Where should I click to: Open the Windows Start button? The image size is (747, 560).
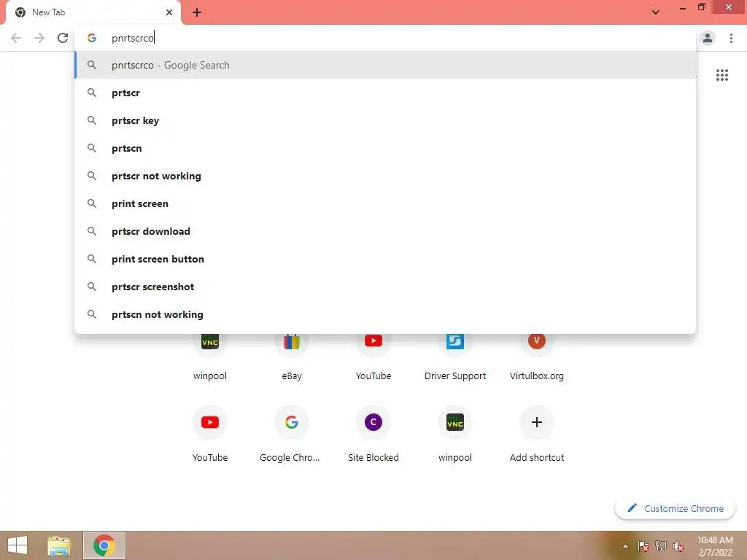[18, 545]
